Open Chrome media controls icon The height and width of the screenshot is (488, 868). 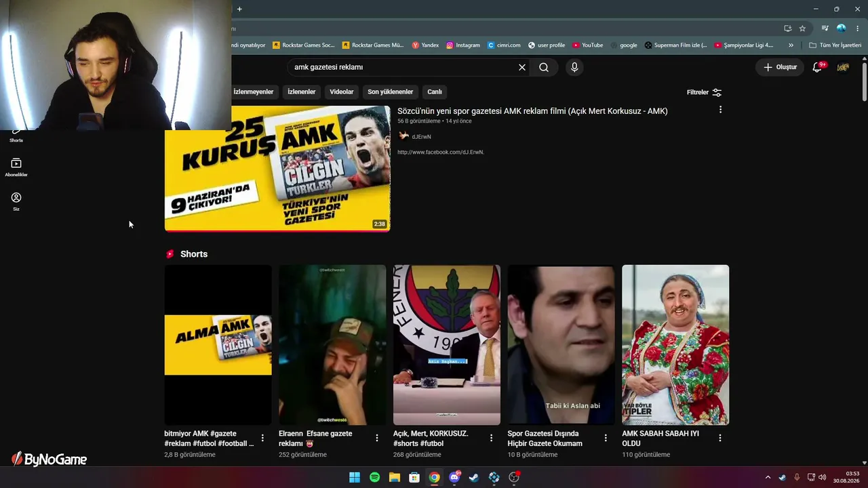click(825, 28)
